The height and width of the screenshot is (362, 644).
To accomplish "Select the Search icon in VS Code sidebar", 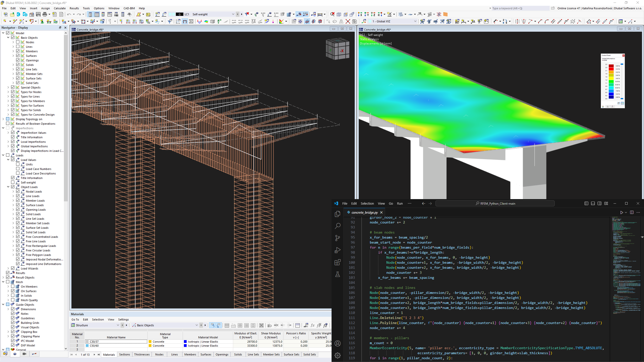I will click(x=338, y=226).
